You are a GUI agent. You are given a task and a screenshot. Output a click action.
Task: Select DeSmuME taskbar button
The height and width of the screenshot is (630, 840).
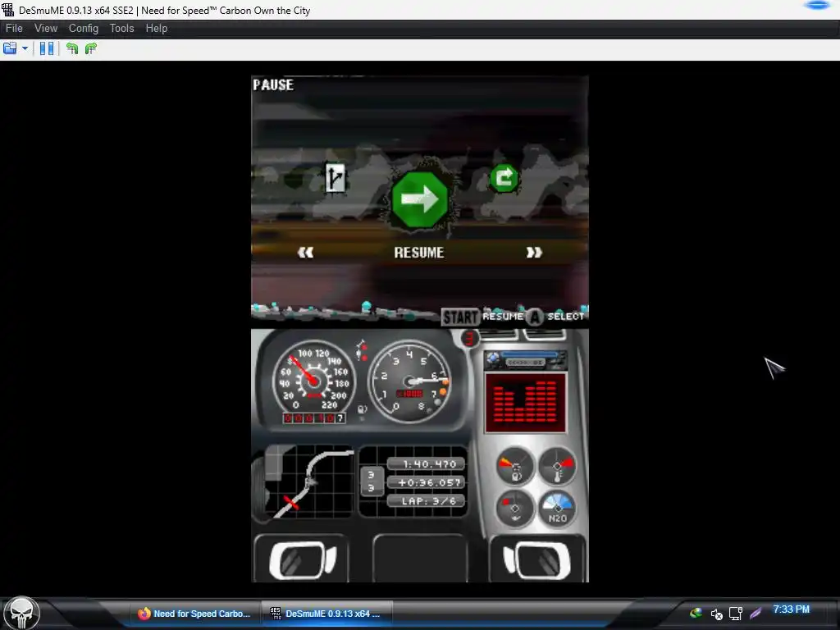coord(326,614)
